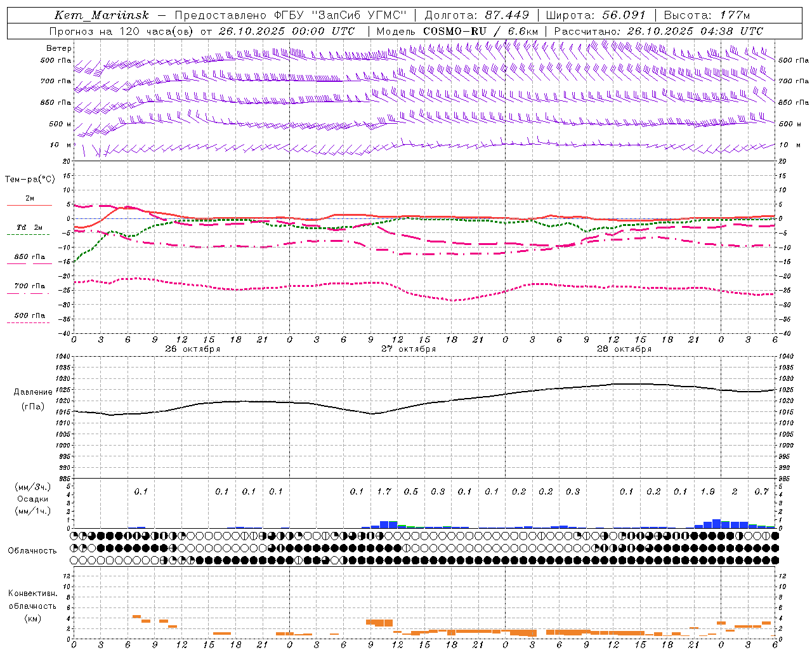Click the 0.7 precipitation amount value
Screen dimensions: 812x650
[x=761, y=491]
